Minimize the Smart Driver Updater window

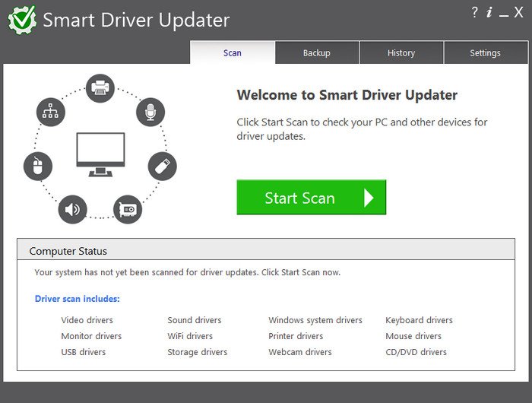click(x=504, y=16)
